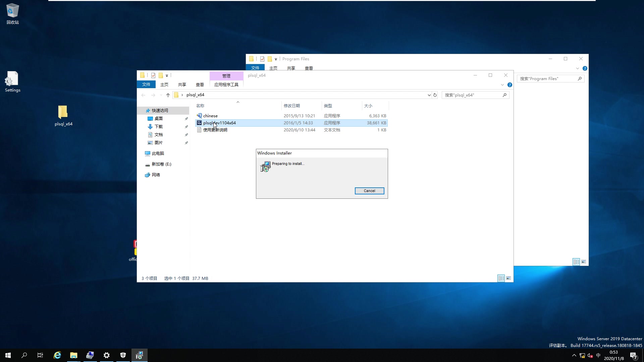
Task: Open the Recycle Bin desktop icon
Action: pyautogui.click(x=13, y=14)
